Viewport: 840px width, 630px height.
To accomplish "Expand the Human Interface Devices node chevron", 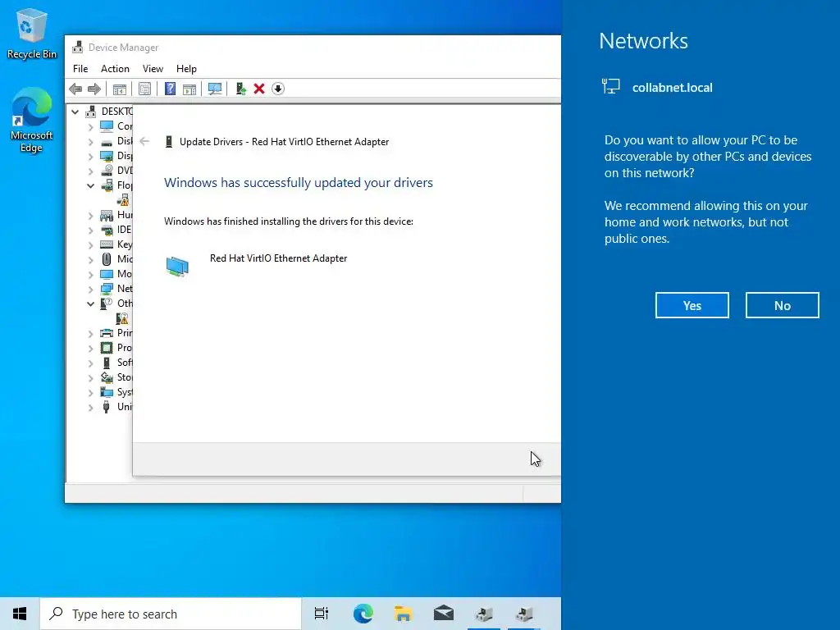I will coord(90,216).
